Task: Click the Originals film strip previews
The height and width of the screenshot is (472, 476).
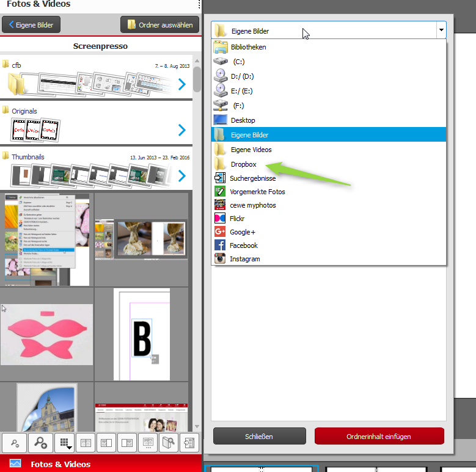Action: coord(36,130)
